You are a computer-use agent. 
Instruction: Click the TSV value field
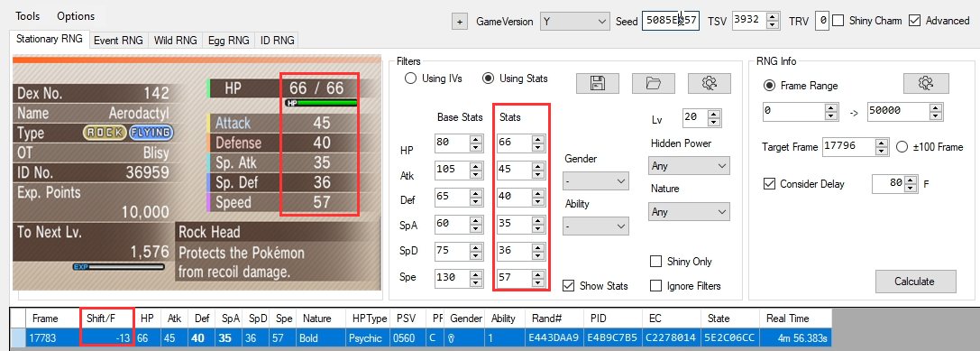click(x=749, y=21)
